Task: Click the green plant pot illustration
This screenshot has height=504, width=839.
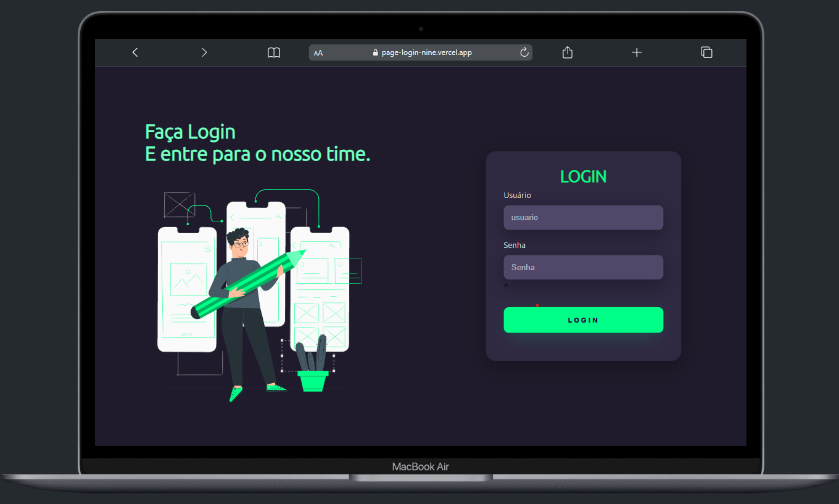Action: pyautogui.click(x=313, y=379)
